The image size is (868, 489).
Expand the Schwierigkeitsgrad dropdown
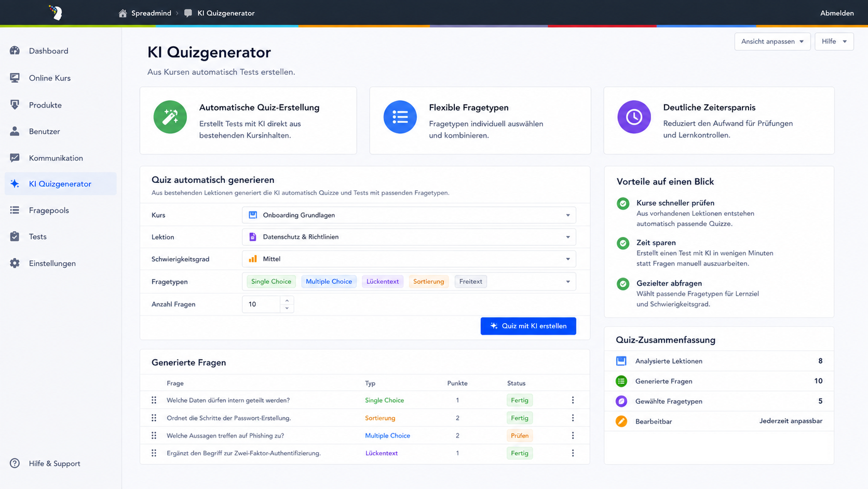[409, 259]
